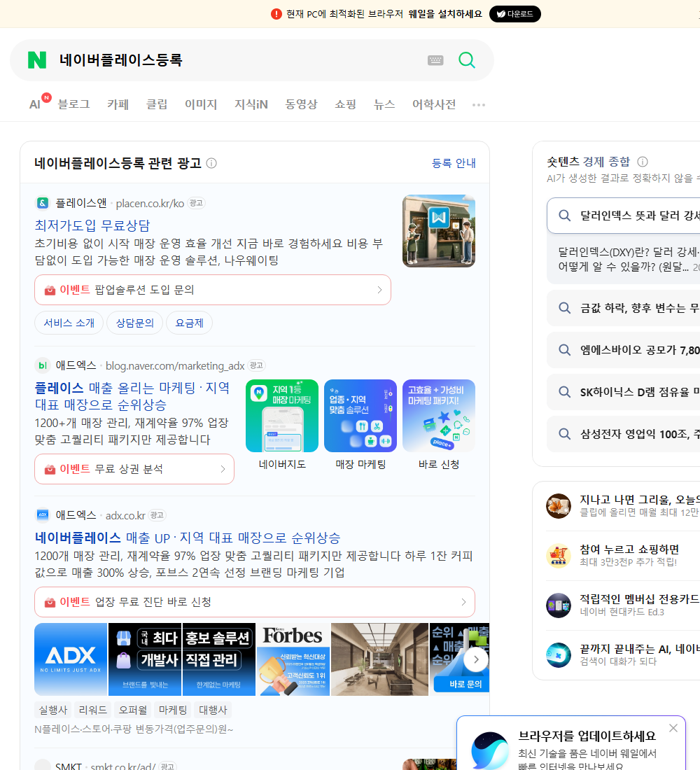
Task: Click gift icon in 업장 무료 진단 event
Action: (x=50, y=602)
